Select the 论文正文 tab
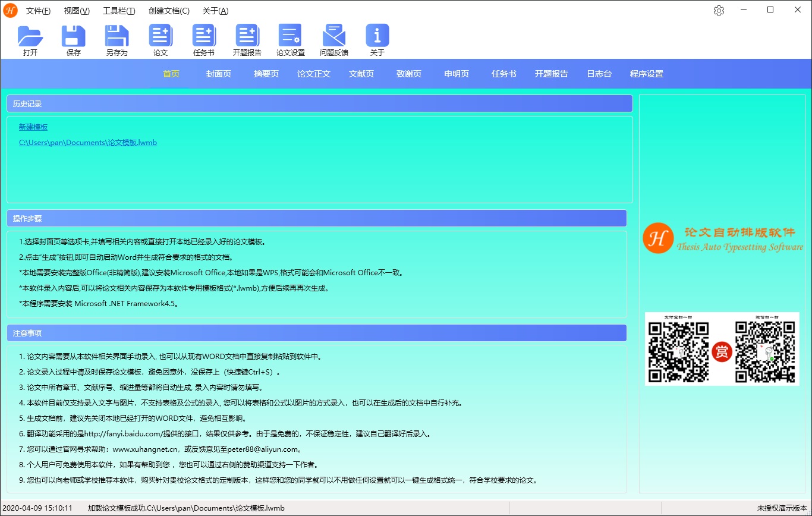Screen dimensions: 812x516 click(x=314, y=74)
